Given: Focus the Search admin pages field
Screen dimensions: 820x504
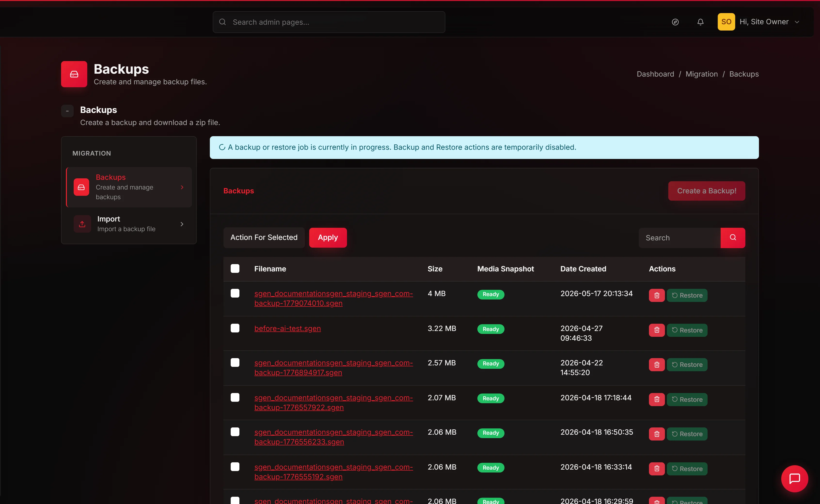Looking at the screenshot, I should [x=329, y=22].
